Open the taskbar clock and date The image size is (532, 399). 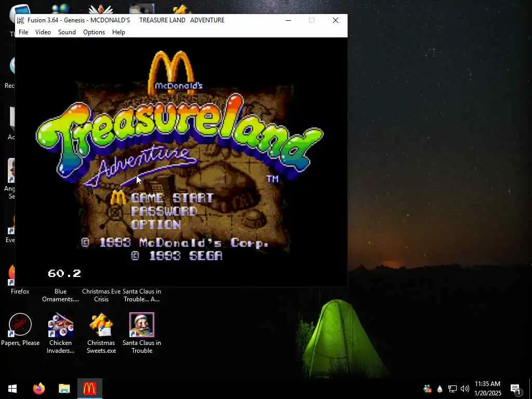[x=487, y=389]
